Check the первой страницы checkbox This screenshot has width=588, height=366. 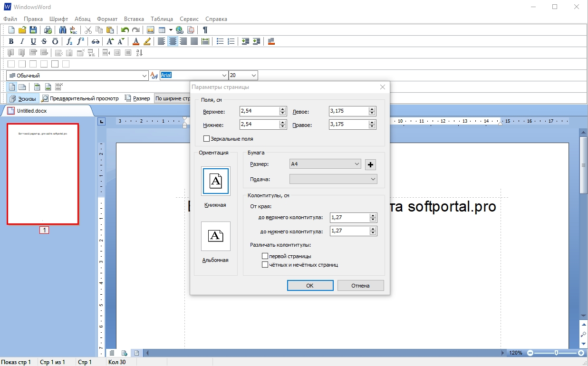pos(265,256)
